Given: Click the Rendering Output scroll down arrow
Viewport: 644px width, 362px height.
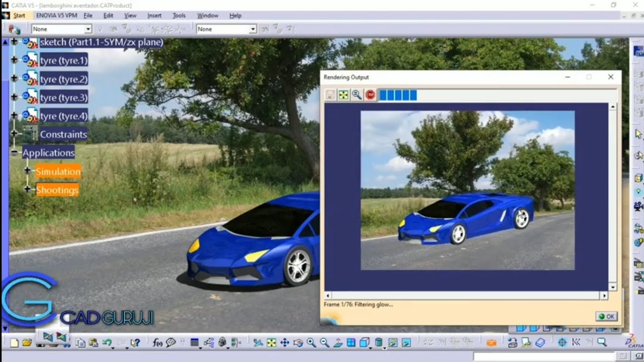Looking at the screenshot, I should (x=612, y=287).
